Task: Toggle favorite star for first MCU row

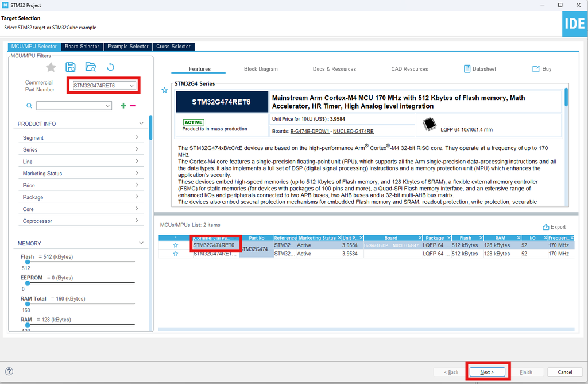Action: (176, 245)
